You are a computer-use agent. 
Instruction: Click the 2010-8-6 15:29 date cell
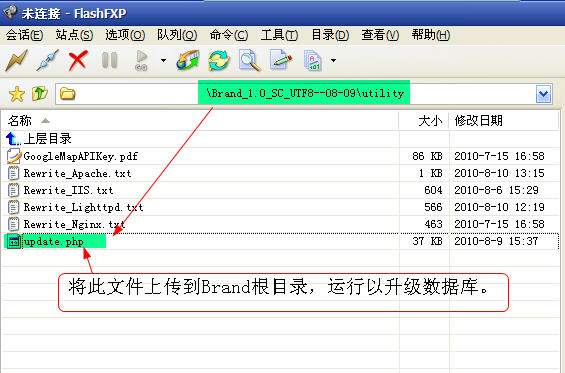coord(496,190)
